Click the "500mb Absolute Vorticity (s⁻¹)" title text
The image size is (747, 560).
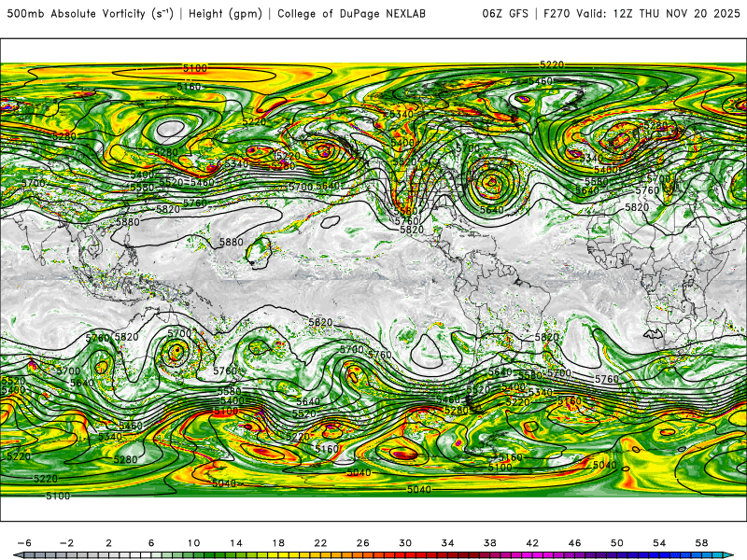coord(90,14)
